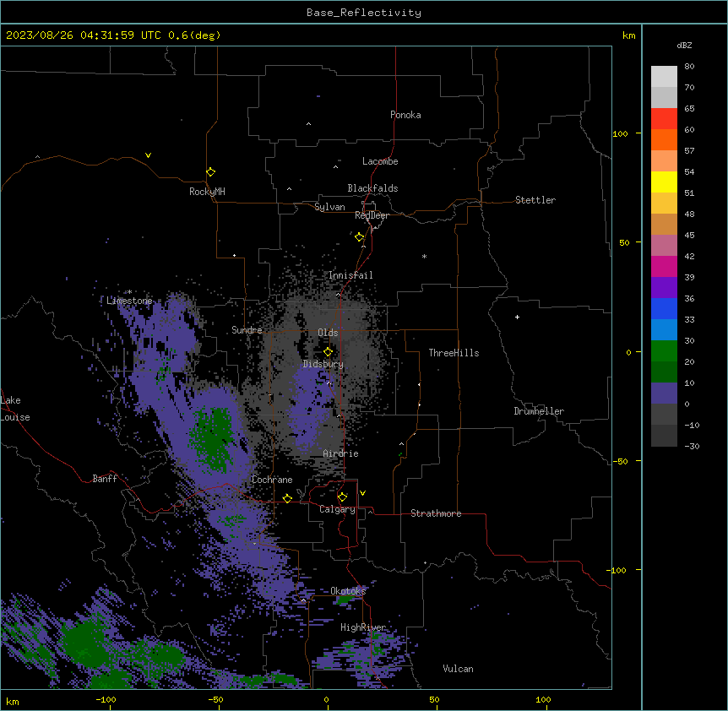728x711 pixels.
Task: Click the RockyMH map label
Action: pos(207,191)
